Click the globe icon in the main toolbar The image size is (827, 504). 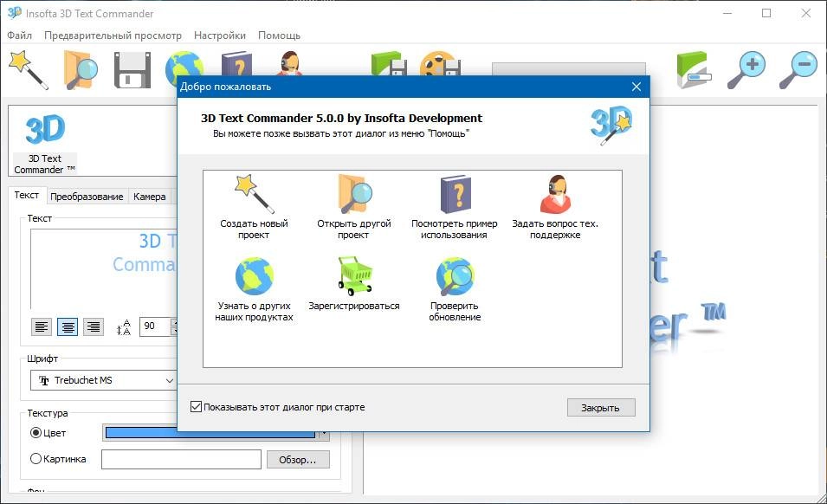[184, 63]
